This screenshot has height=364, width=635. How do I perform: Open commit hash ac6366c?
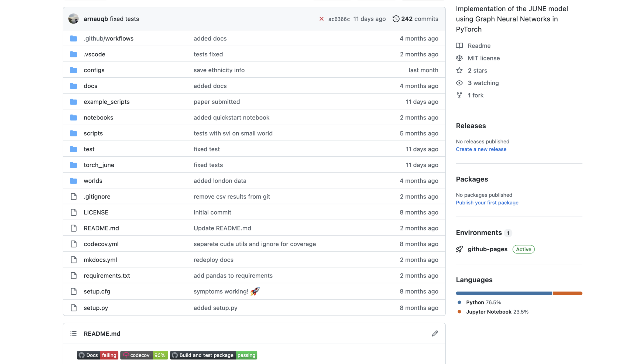(x=339, y=19)
